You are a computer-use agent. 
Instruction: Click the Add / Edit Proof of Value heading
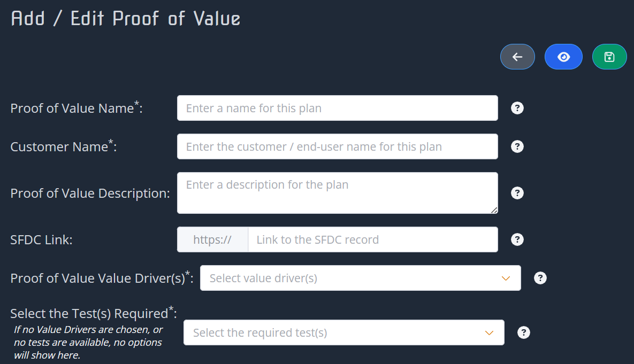126,19
